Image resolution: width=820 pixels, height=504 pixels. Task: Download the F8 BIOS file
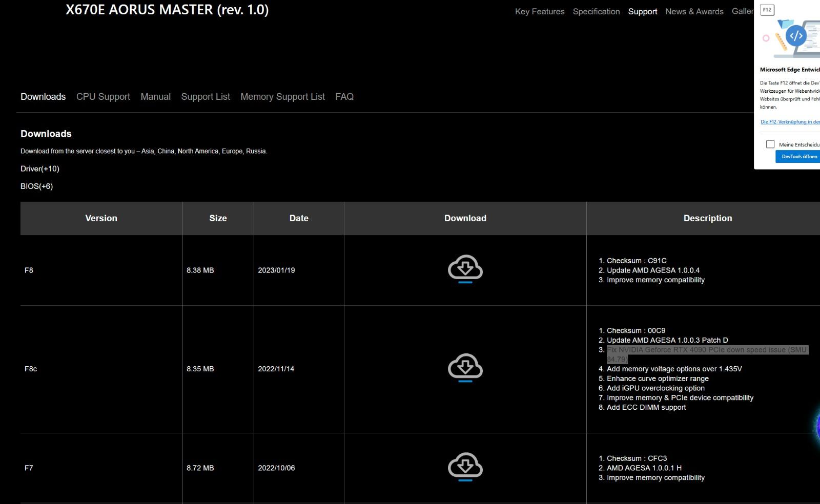(465, 269)
